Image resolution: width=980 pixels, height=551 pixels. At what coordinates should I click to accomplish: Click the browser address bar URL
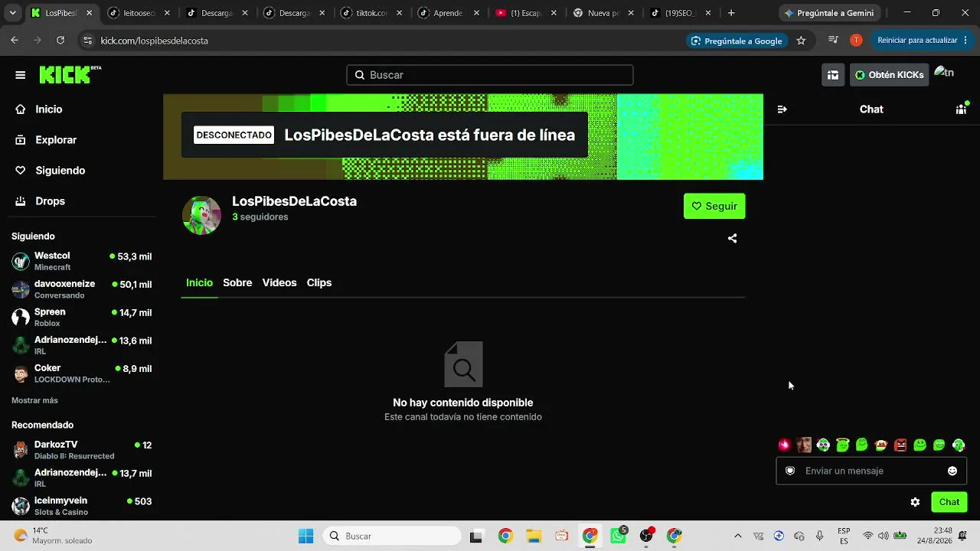pyautogui.click(x=155, y=41)
